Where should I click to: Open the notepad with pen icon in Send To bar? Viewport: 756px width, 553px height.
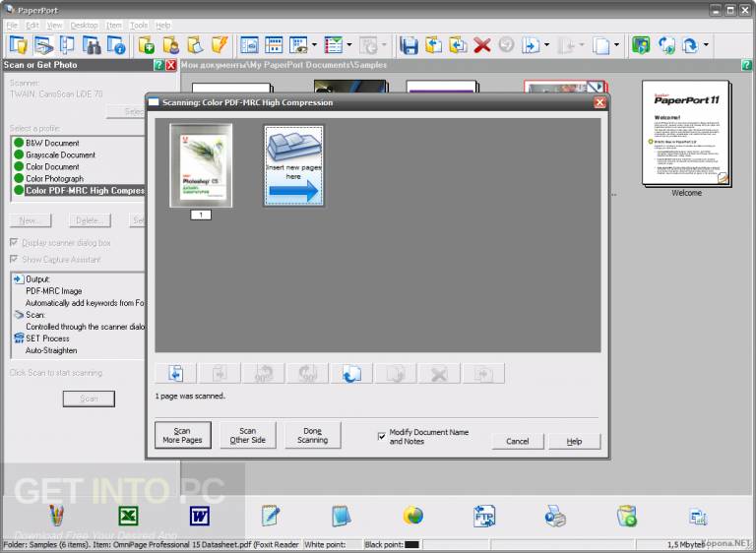271,516
